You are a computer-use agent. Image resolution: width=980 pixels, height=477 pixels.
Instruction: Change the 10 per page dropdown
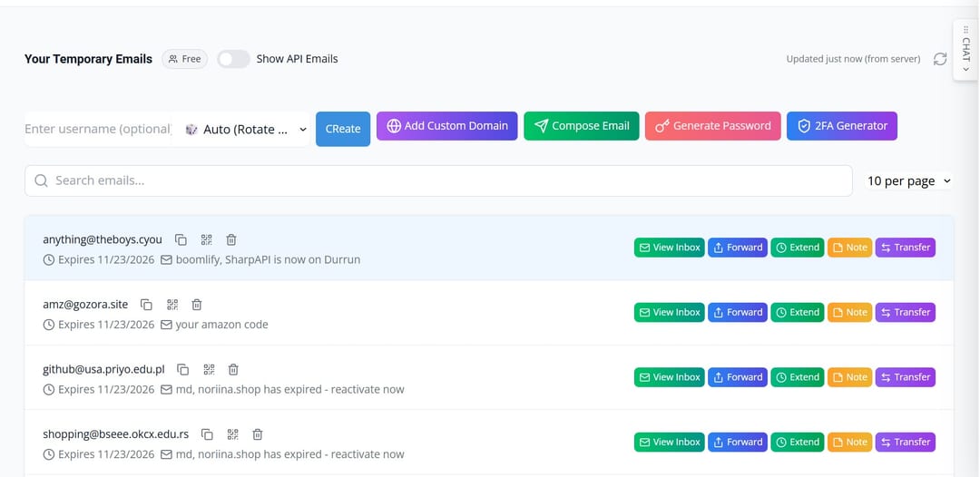coord(909,181)
